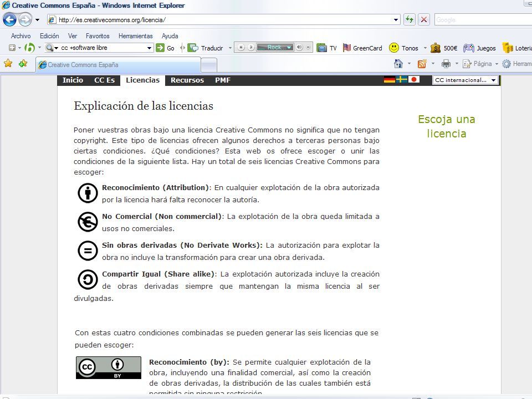This screenshot has width=532, height=399.
Task: Expand the toolbar search box dropdown
Action: point(149,48)
